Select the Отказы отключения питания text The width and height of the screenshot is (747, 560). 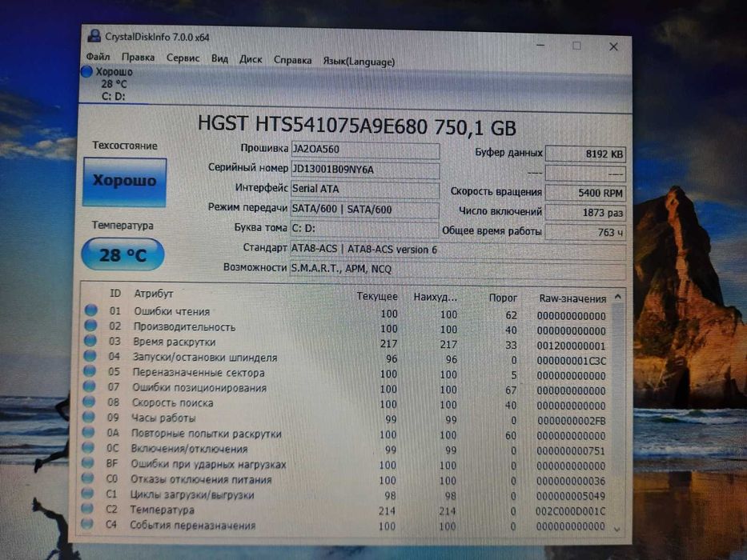click(x=201, y=479)
